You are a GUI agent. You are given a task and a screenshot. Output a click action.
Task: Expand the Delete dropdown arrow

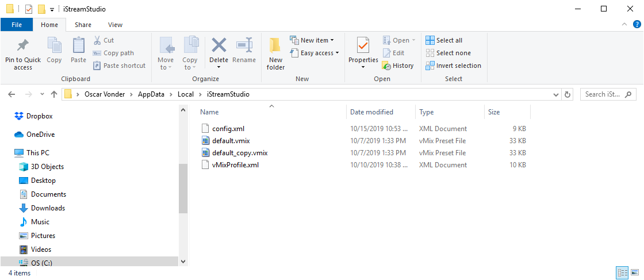[219, 67]
